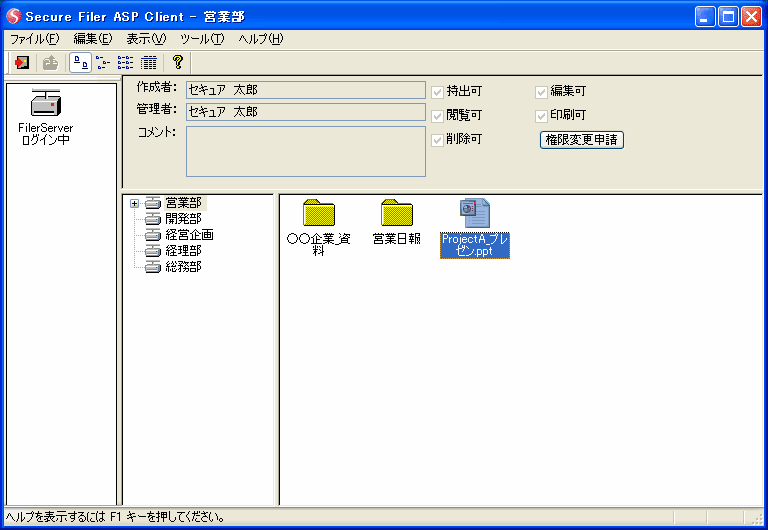The height and width of the screenshot is (530, 768).
Task: Minimize the Secure Filer window
Action: click(705, 17)
